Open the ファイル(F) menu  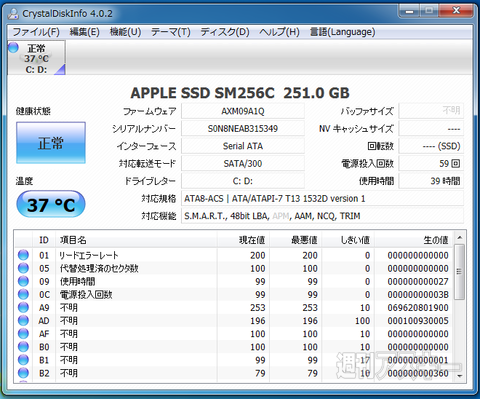click(x=36, y=32)
